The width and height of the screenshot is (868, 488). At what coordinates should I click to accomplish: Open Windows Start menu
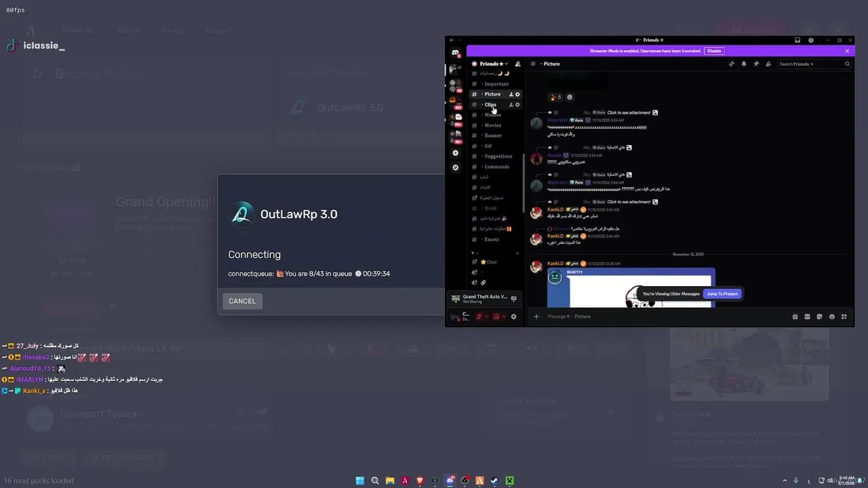tap(360, 481)
